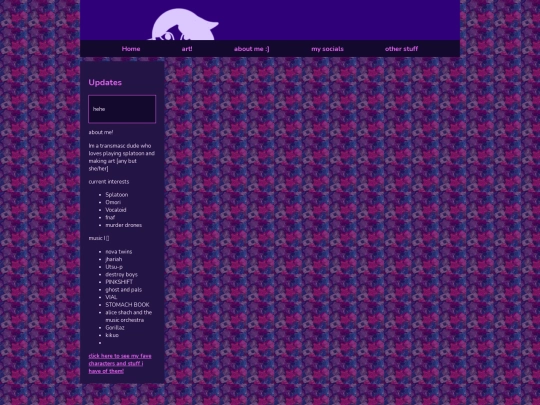Select the Gorillaz list item

(115, 328)
